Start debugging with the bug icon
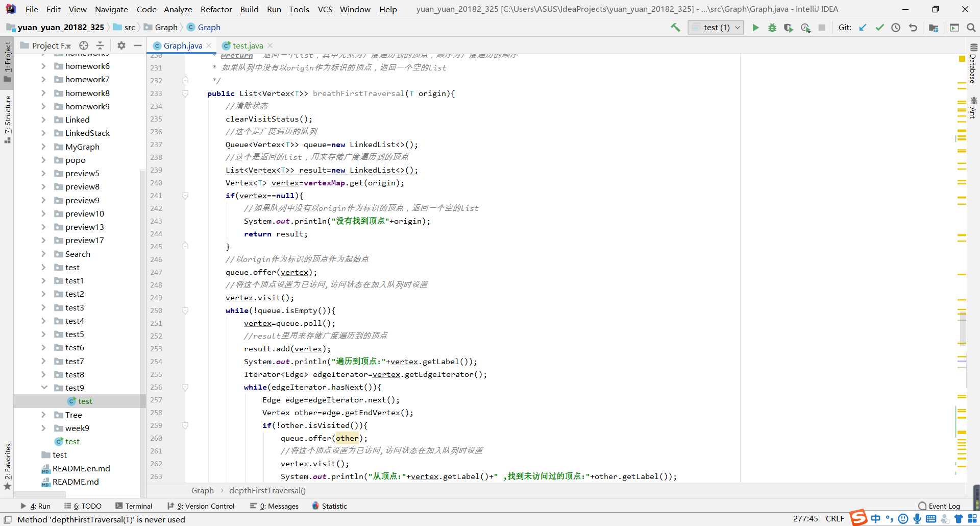 [x=772, y=28]
